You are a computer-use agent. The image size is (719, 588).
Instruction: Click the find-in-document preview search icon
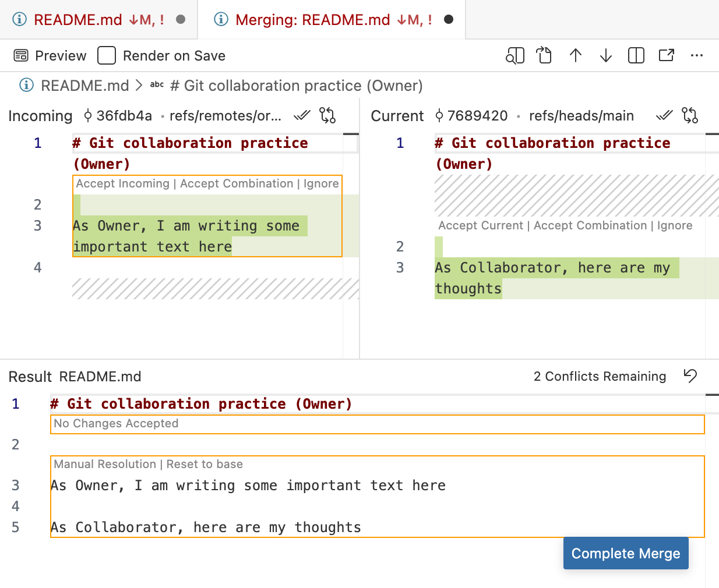click(515, 56)
